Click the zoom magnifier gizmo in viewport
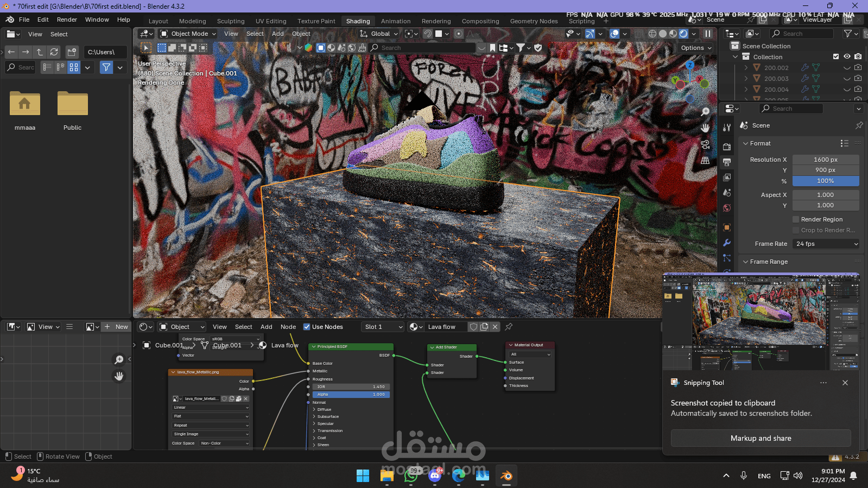This screenshot has height=488, width=868. [705, 112]
